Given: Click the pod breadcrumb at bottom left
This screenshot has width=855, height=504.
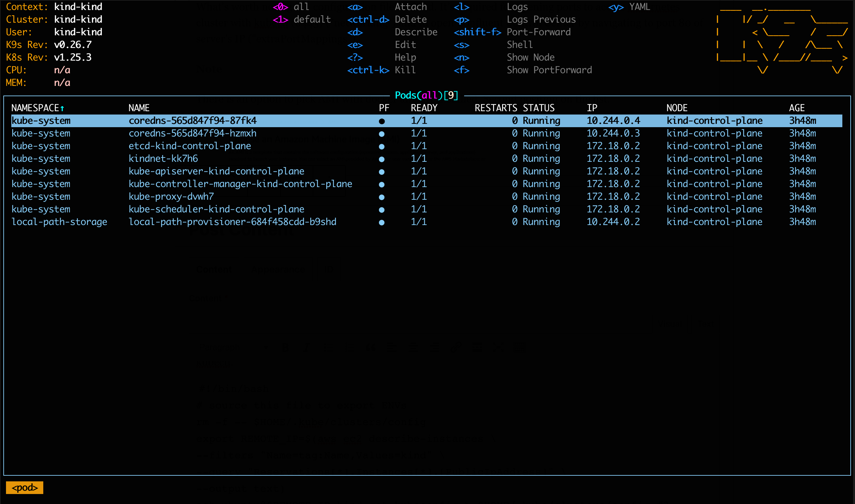Looking at the screenshot, I should (x=24, y=487).
